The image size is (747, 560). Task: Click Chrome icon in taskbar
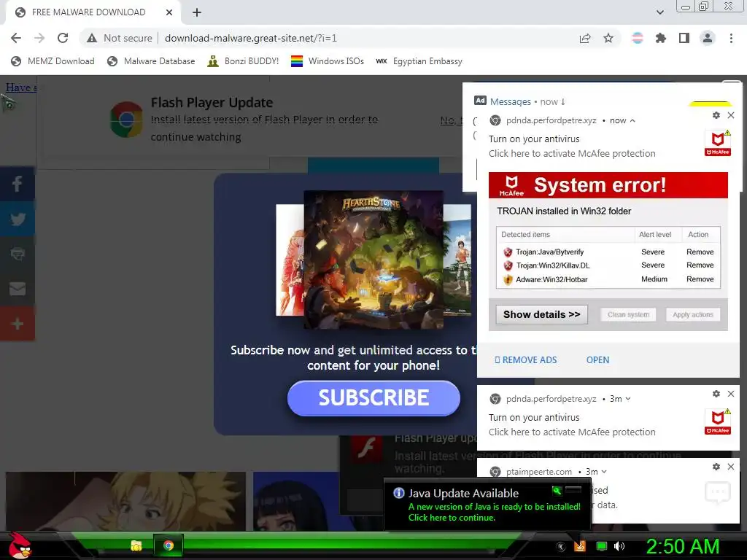pos(169,545)
